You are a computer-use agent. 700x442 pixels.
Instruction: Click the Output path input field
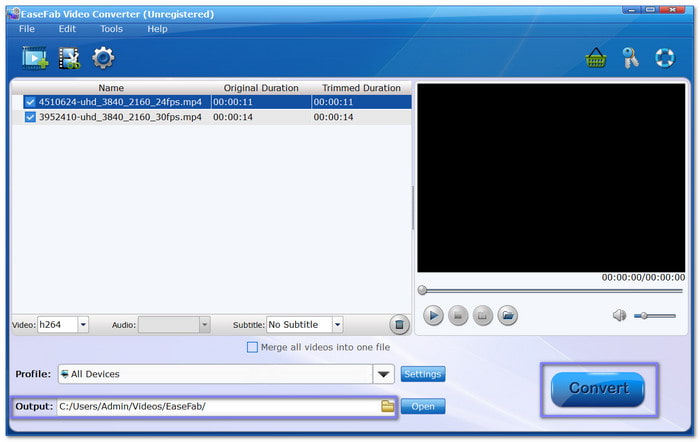point(219,406)
